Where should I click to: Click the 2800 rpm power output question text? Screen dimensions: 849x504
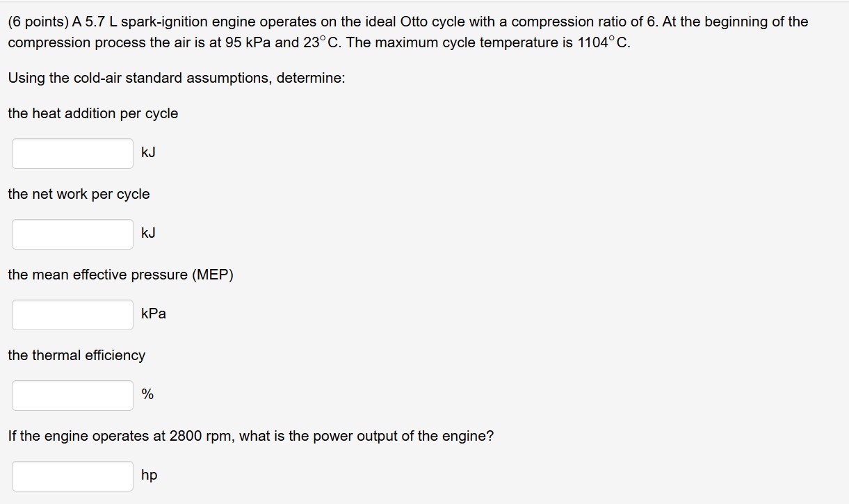[x=250, y=436]
